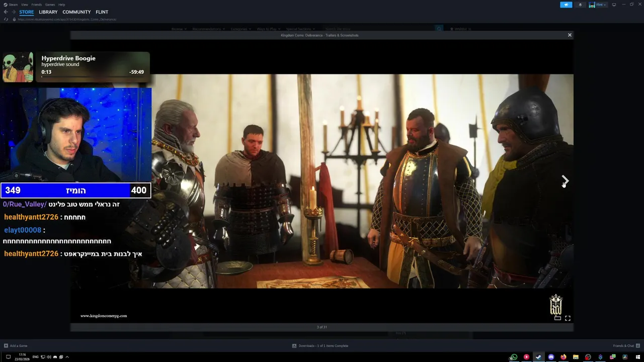This screenshot has height=362, width=644.
Task: Open the Help menu
Action: (61, 5)
